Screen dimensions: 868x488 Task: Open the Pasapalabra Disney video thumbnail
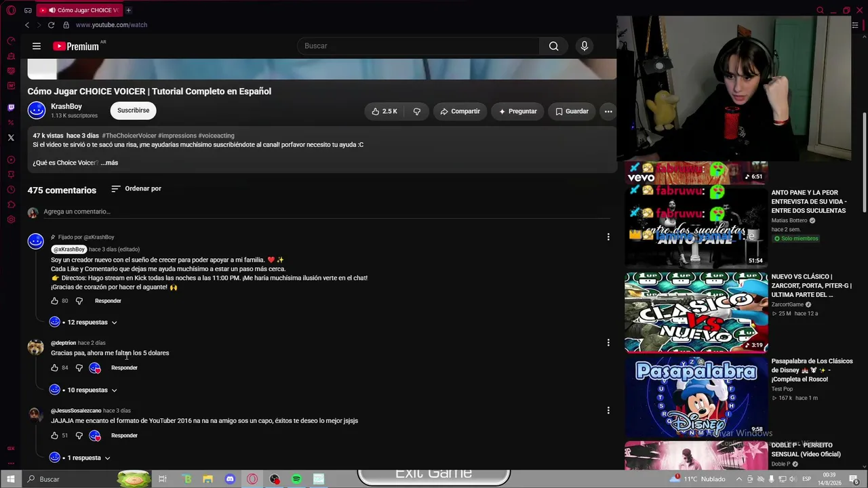[x=696, y=396]
